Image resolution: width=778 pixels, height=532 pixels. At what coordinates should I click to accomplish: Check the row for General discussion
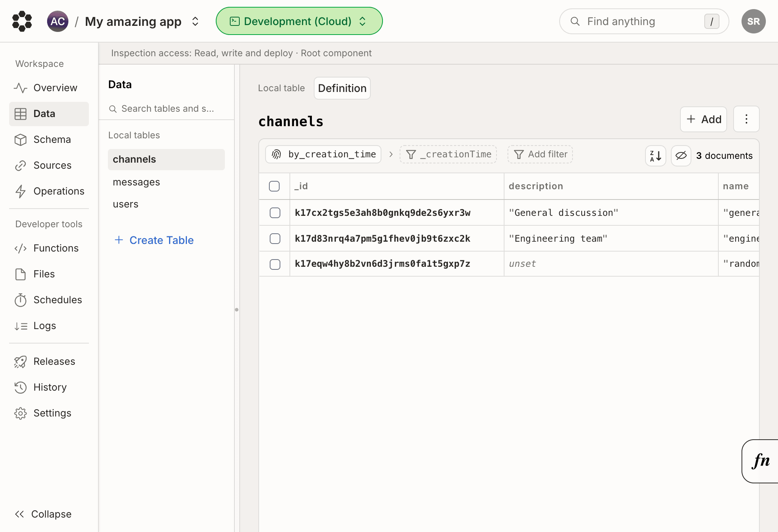[x=275, y=213]
